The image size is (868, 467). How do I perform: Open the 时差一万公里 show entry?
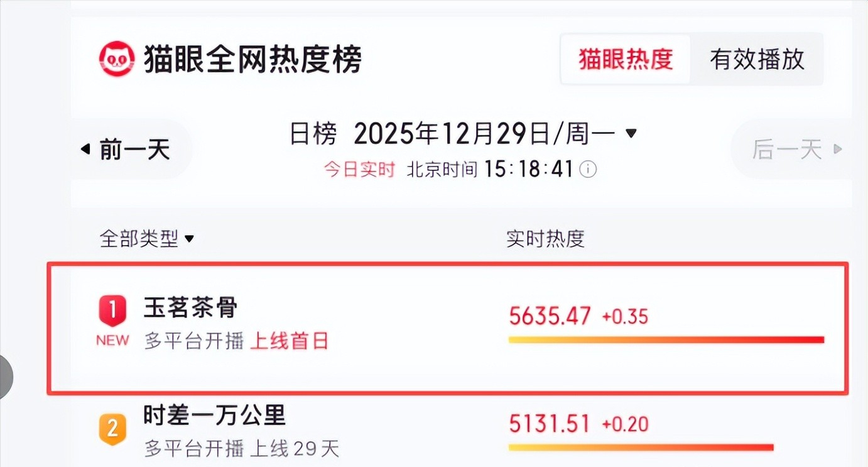pyautogui.click(x=215, y=415)
